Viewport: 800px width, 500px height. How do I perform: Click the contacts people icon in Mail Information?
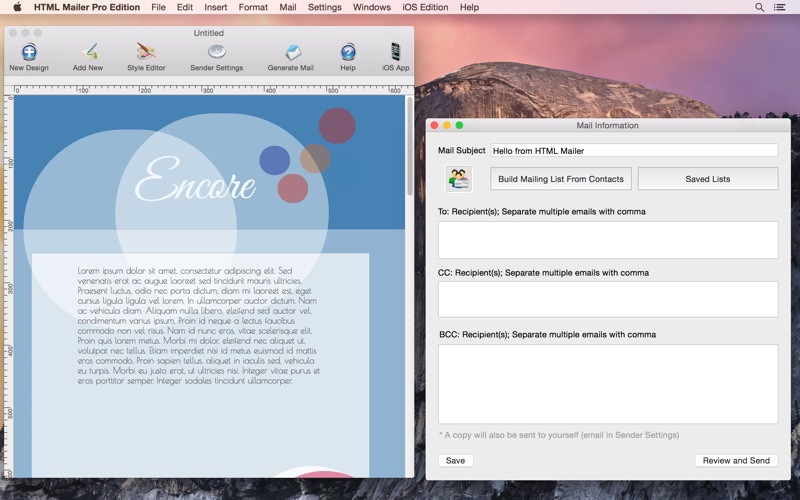click(x=459, y=179)
